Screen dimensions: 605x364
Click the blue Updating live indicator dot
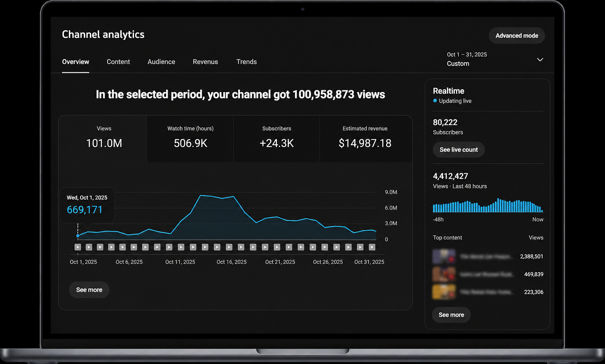[x=435, y=101]
